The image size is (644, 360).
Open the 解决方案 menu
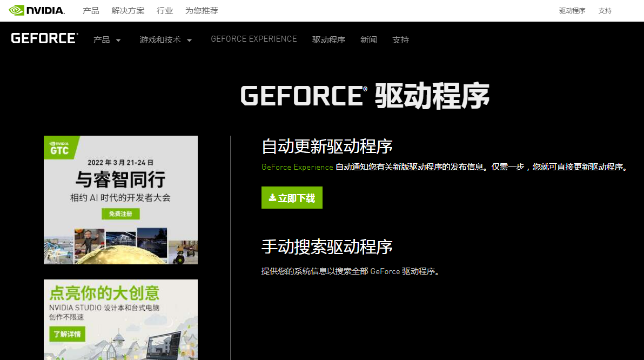point(128,11)
